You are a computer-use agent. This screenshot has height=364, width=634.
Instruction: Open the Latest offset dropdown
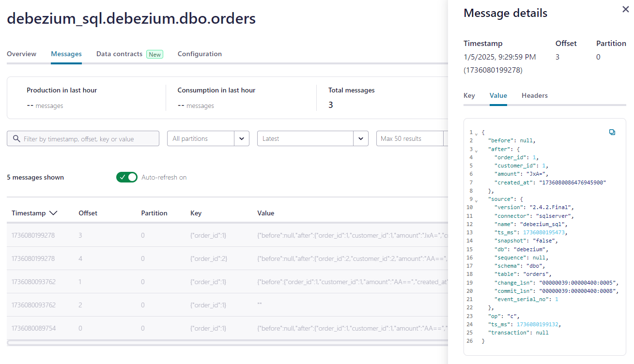pyautogui.click(x=313, y=138)
